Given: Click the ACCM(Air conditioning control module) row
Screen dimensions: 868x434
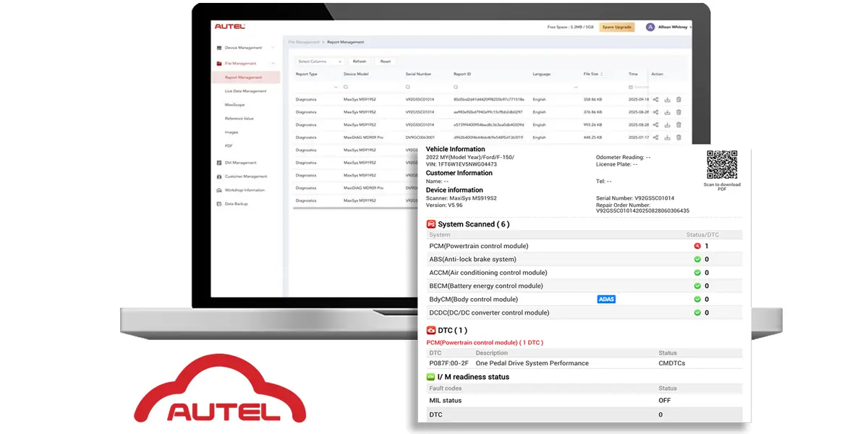Looking at the screenshot, I should click(584, 273).
